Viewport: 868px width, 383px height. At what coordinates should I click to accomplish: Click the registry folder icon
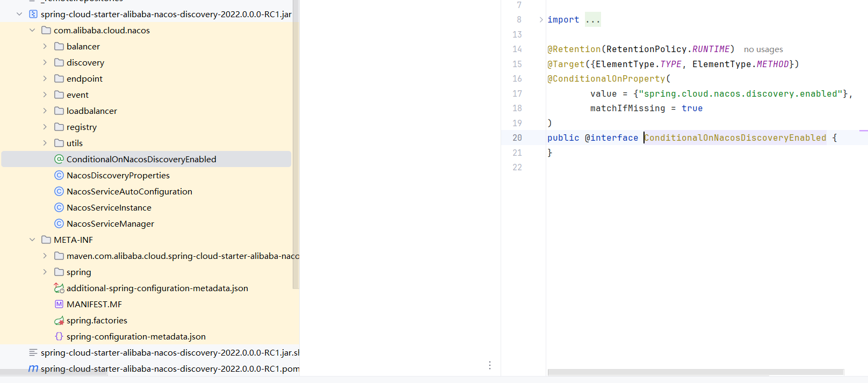pos(59,127)
